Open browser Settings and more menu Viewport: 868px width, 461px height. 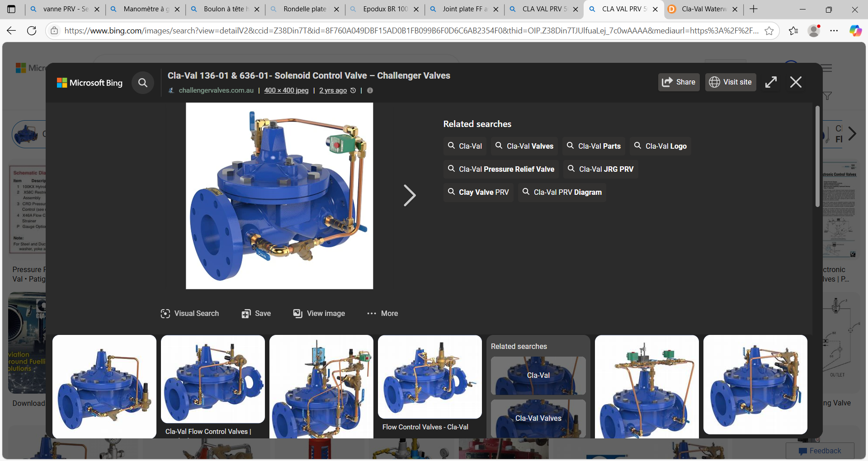coord(834,31)
